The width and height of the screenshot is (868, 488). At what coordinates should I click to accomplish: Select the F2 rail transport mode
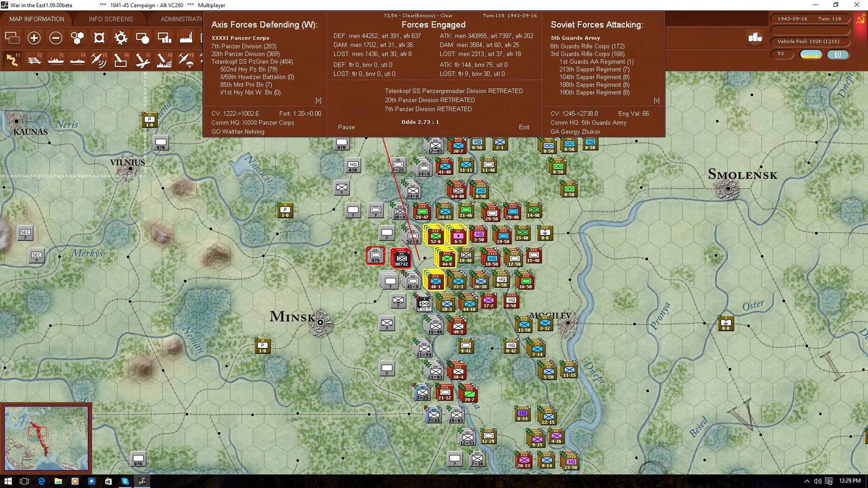click(x=34, y=60)
